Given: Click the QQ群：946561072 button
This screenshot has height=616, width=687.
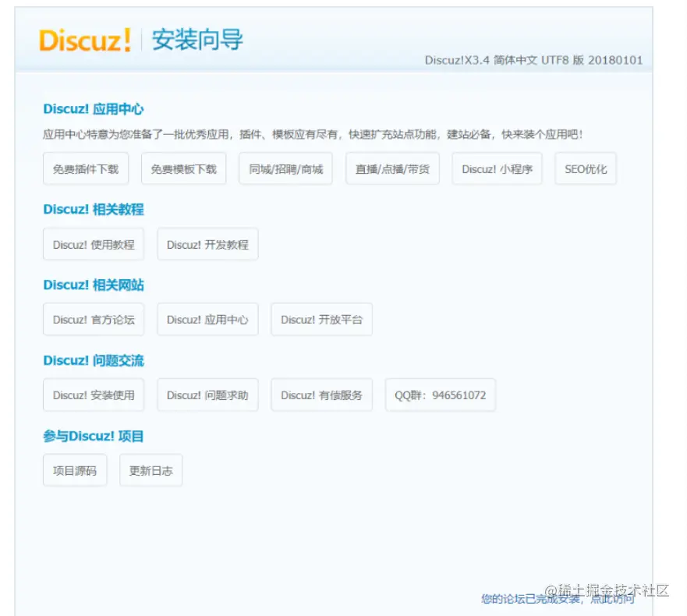Looking at the screenshot, I should click(441, 395).
